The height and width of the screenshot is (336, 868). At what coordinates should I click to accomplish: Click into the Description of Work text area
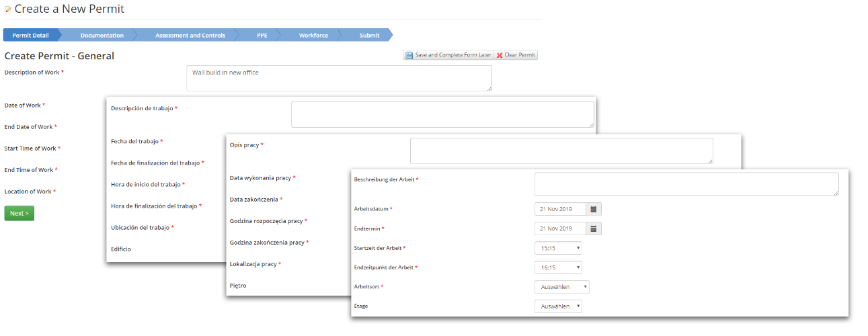pos(339,78)
